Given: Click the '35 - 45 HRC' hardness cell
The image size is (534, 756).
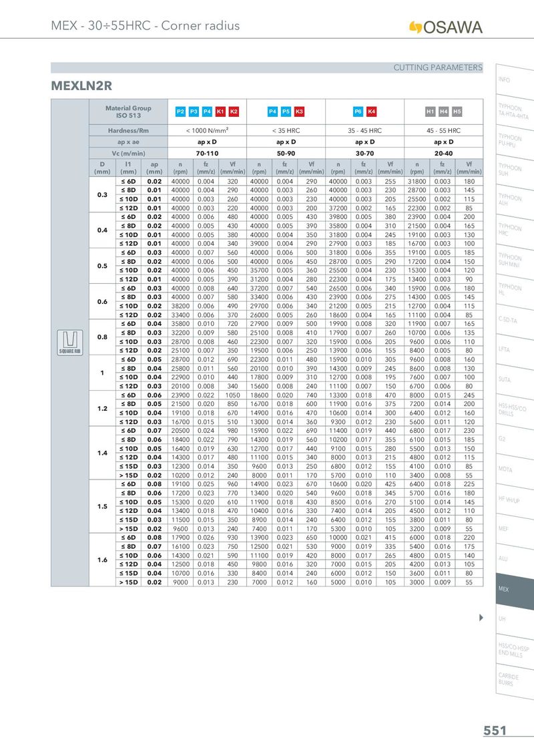Looking at the screenshot, I should tap(365, 131).
